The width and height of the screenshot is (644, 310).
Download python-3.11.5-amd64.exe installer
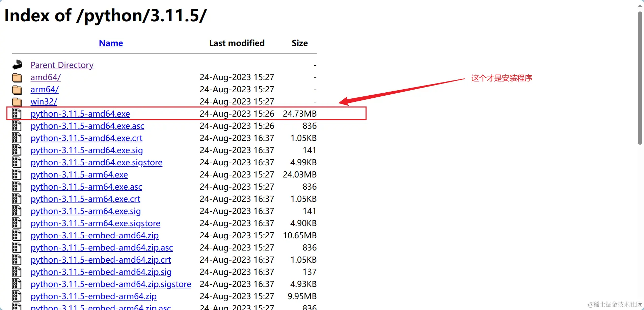point(80,114)
